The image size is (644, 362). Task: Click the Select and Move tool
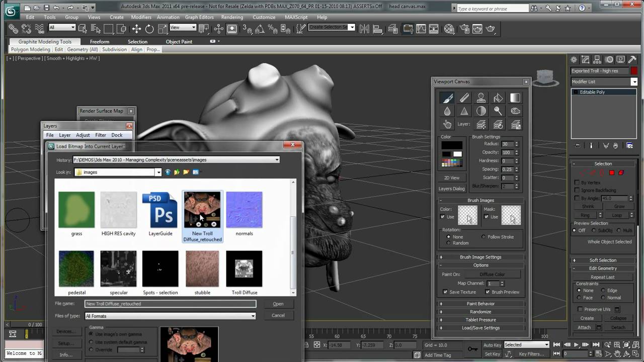(x=136, y=29)
